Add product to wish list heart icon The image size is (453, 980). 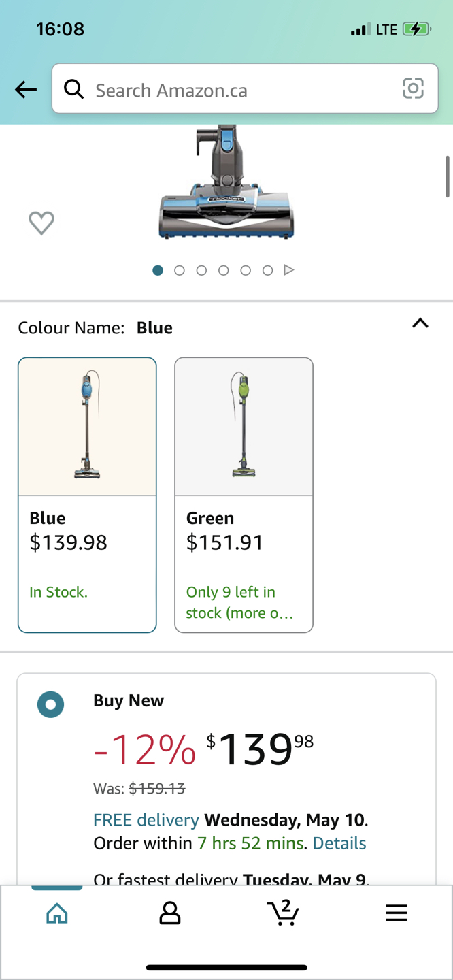click(41, 223)
